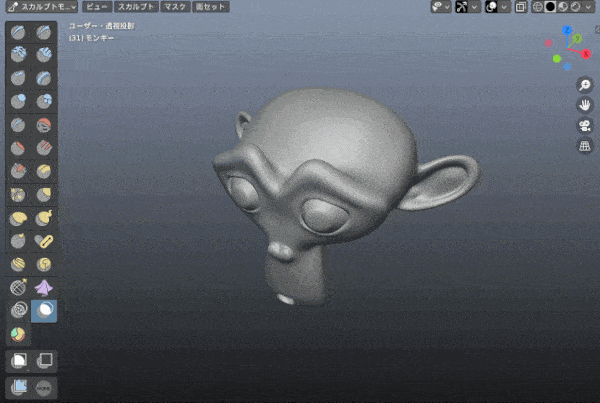Select the Crease brush

click(x=18, y=125)
